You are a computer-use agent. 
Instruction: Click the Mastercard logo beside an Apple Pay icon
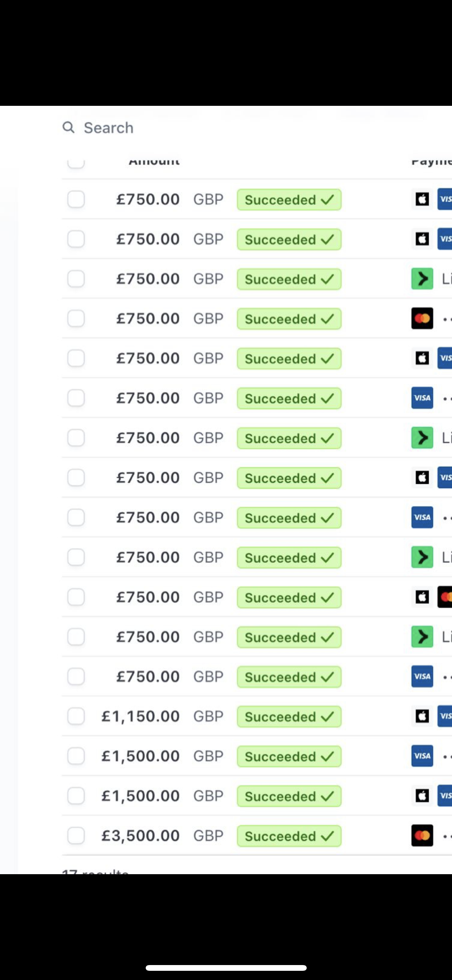pyautogui.click(x=445, y=597)
